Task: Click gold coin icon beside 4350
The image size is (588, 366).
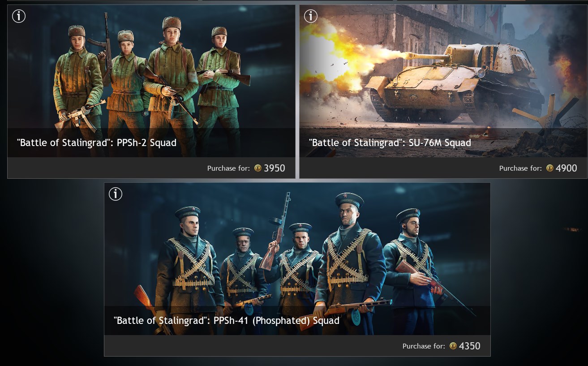Action: point(453,346)
